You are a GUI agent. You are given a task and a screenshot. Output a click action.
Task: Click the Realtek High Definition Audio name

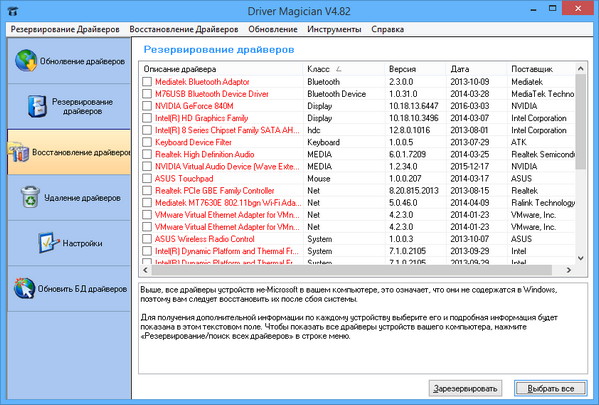[204, 155]
